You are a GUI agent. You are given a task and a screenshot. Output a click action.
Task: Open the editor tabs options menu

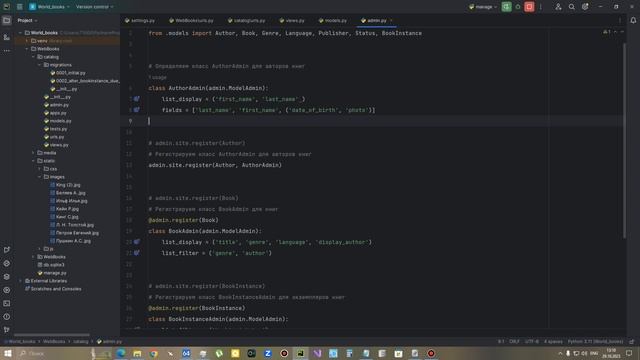coord(620,20)
